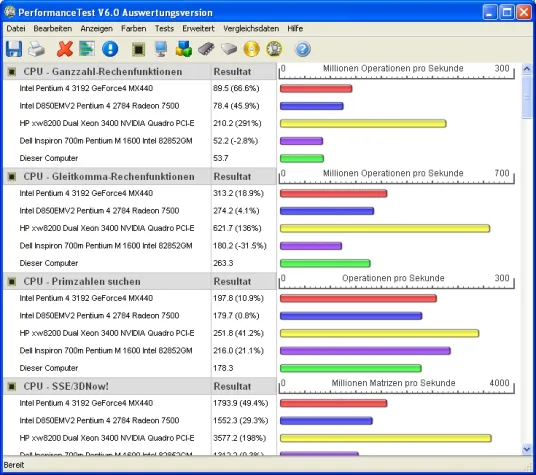The height and width of the screenshot is (475, 536).
Task: Click result value 180.2 (-31.5%)
Action: (x=240, y=246)
